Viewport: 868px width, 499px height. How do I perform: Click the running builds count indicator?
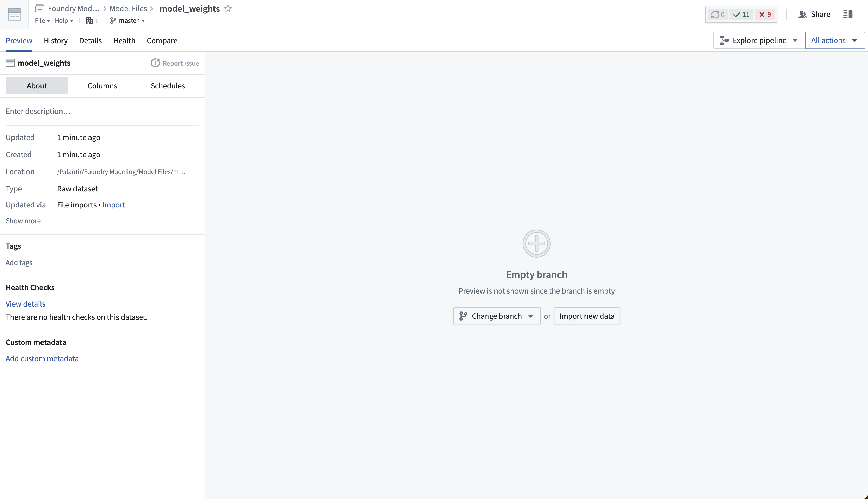(718, 15)
